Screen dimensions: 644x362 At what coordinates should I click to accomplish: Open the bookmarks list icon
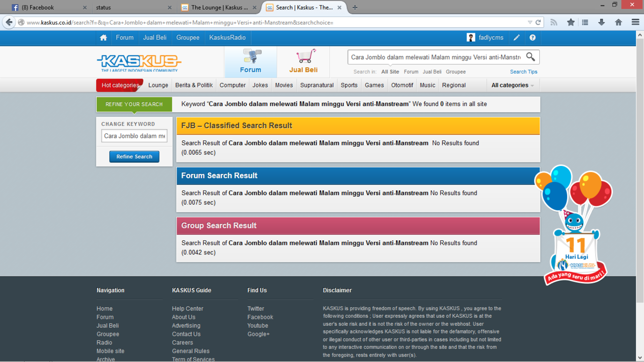[x=585, y=22]
